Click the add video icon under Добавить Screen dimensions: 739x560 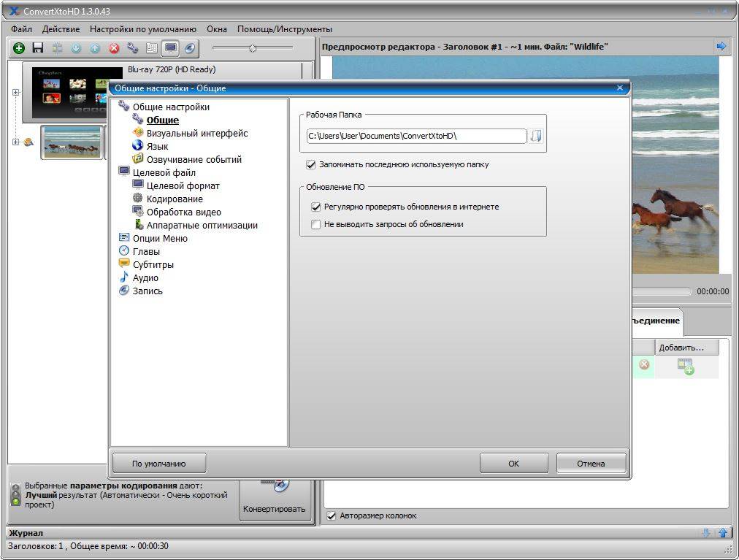[686, 367]
